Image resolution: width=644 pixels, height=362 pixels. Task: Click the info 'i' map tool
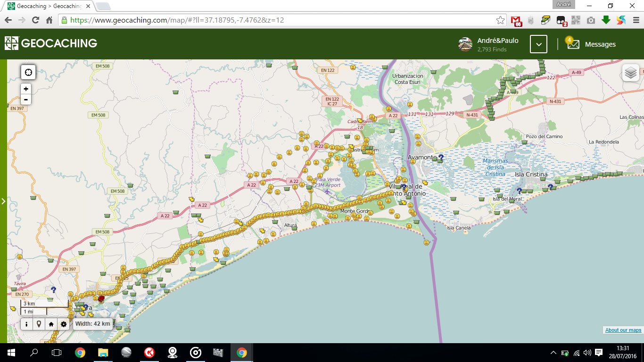tap(27, 324)
